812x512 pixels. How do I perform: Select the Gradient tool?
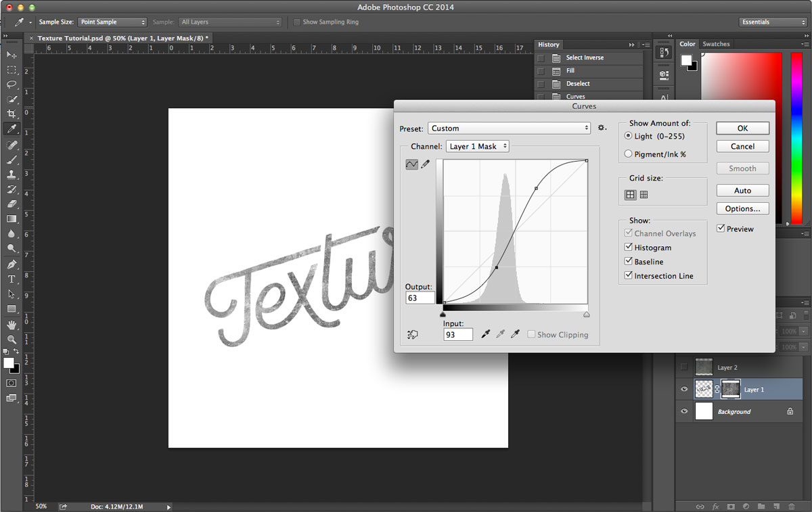coord(12,219)
